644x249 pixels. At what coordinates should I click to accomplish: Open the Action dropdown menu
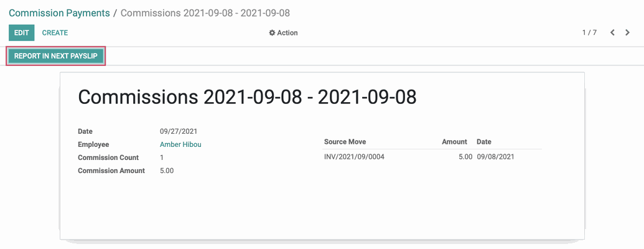pyautogui.click(x=283, y=33)
